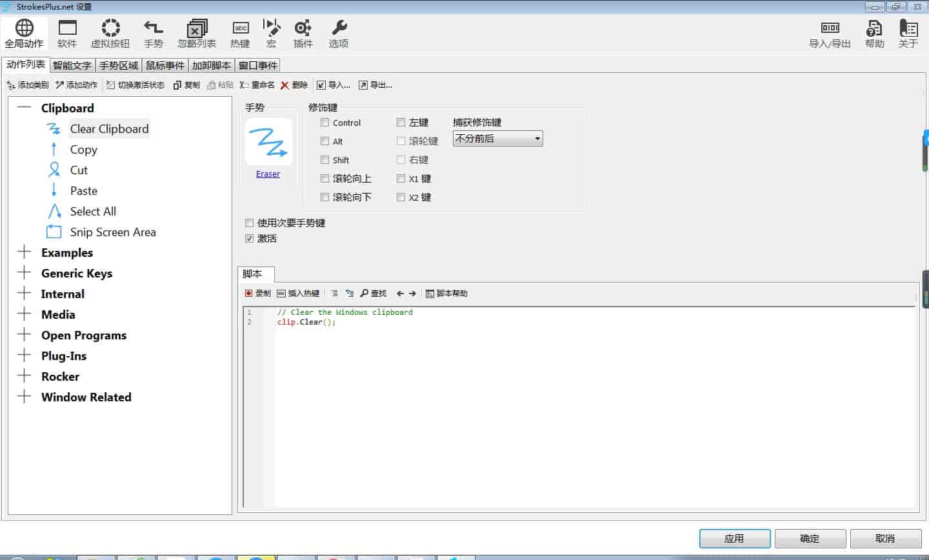Open 导入/导出 (Import/Export) in top toolbar
Image resolution: width=929 pixels, height=560 pixels.
pyautogui.click(x=830, y=34)
